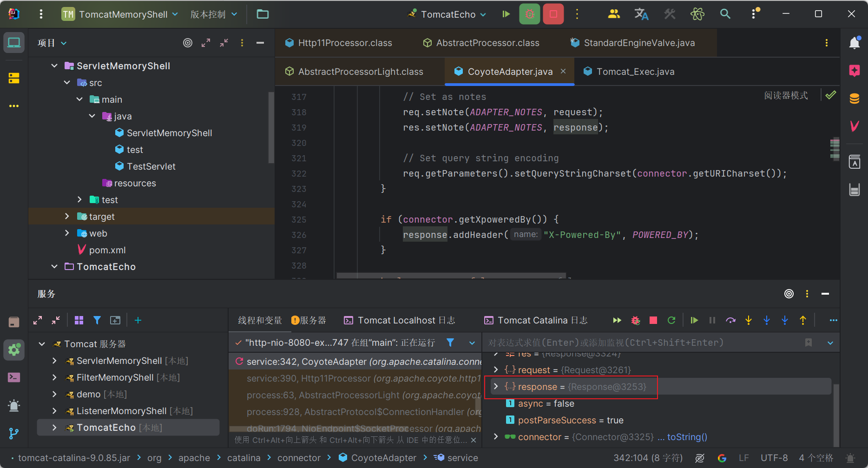Toggle thread filter funnel in frames
The width and height of the screenshot is (868, 468).
click(450, 343)
